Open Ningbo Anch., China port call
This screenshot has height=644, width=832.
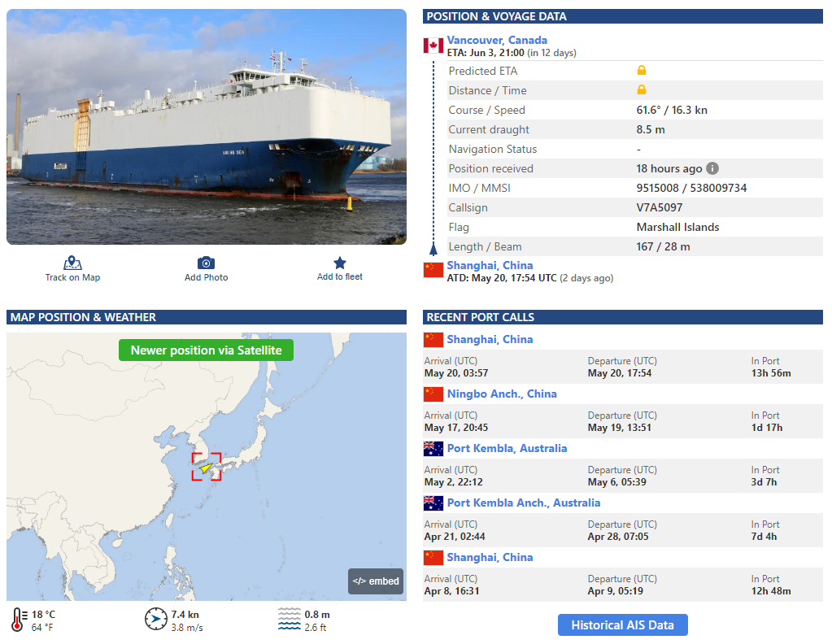tap(502, 394)
